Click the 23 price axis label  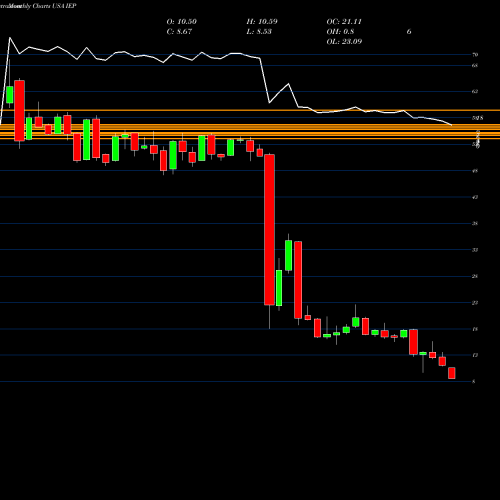click(475, 303)
